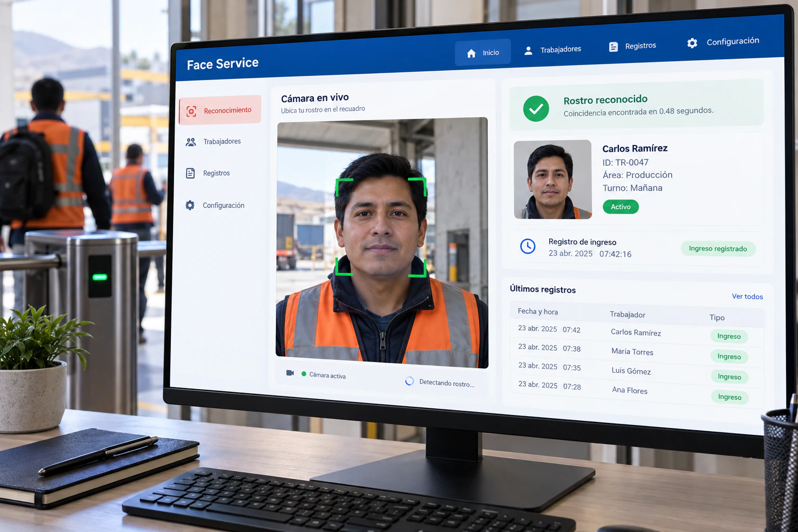Click the home icon beside Inicio

click(x=471, y=53)
